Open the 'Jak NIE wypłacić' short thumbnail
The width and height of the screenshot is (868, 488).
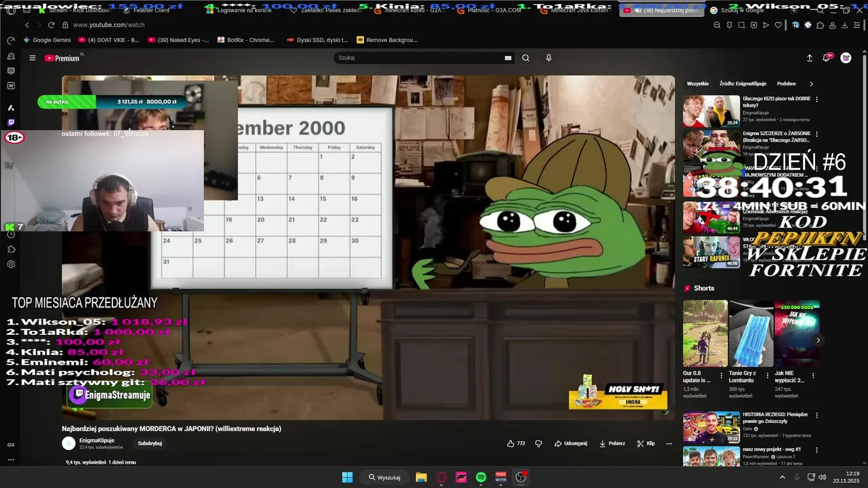tap(797, 333)
